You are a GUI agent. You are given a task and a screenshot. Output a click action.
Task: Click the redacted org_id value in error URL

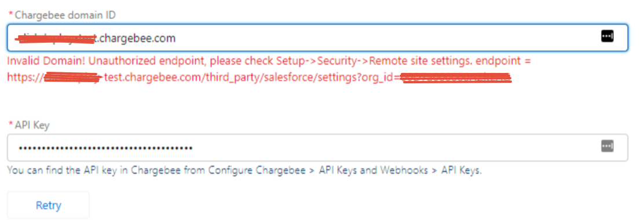coord(455,77)
